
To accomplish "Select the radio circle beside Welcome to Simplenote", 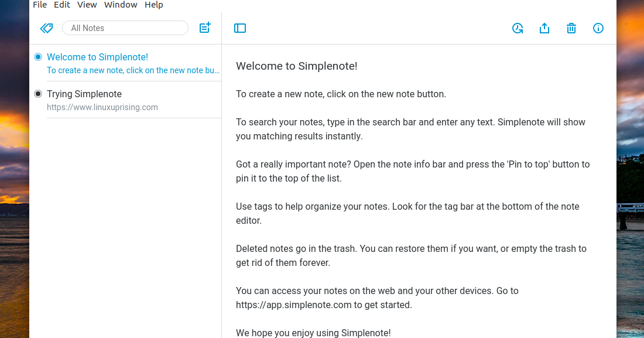I will 38,57.
